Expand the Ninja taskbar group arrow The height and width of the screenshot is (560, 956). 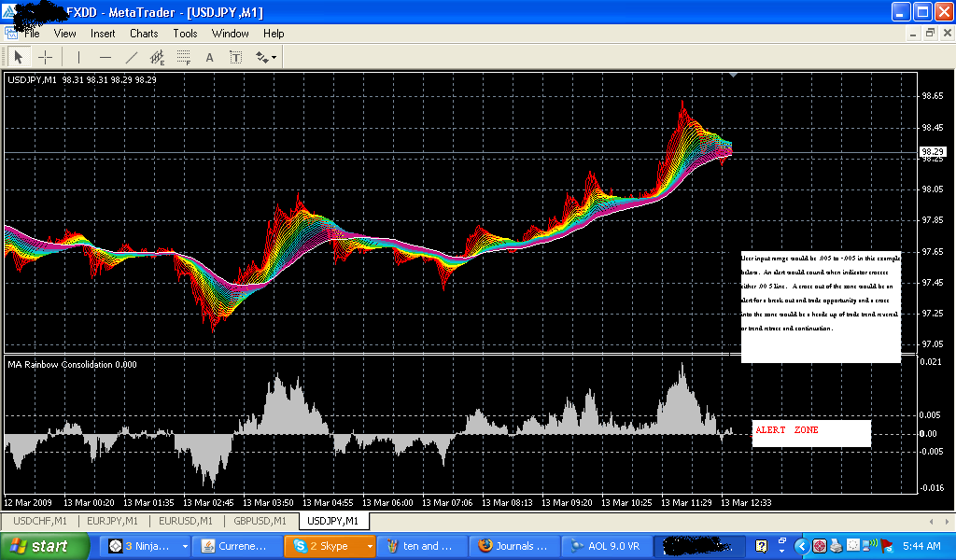185,546
